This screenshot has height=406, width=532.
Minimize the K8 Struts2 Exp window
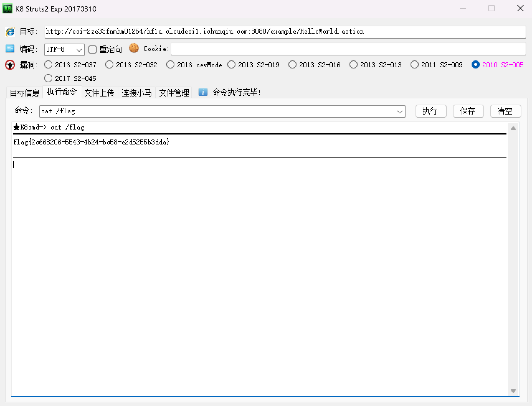[x=463, y=8]
